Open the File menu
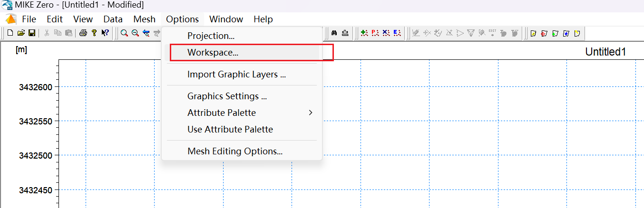The width and height of the screenshot is (644, 208). [x=29, y=19]
